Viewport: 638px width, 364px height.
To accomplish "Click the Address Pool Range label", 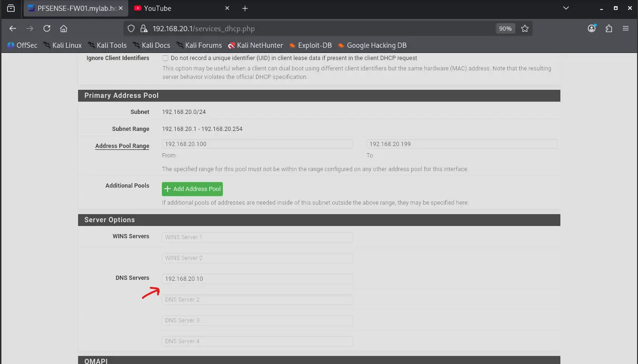I will [122, 146].
